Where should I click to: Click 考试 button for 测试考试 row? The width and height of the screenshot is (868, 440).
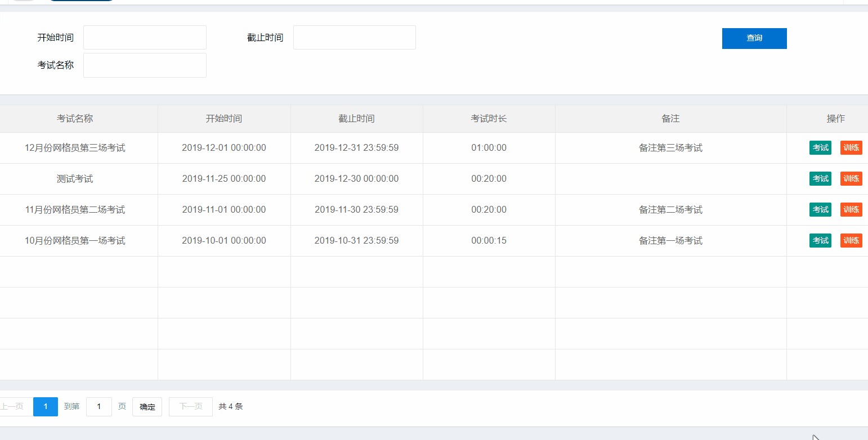click(820, 179)
